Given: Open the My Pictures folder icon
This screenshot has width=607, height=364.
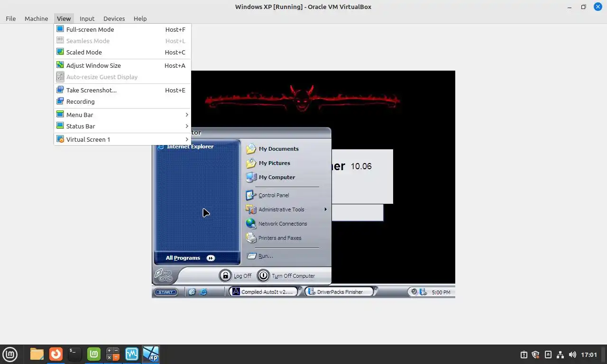Looking at the screenshot, I should tap(251, 163).
